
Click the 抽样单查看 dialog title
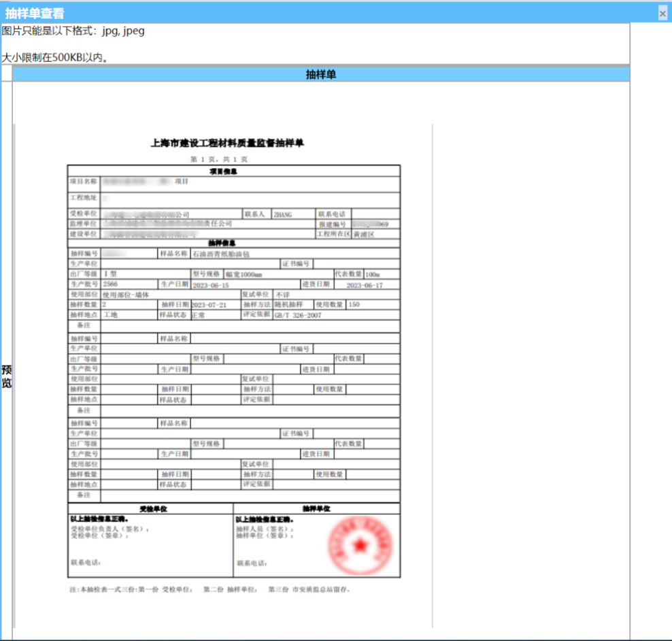(35, 13)
